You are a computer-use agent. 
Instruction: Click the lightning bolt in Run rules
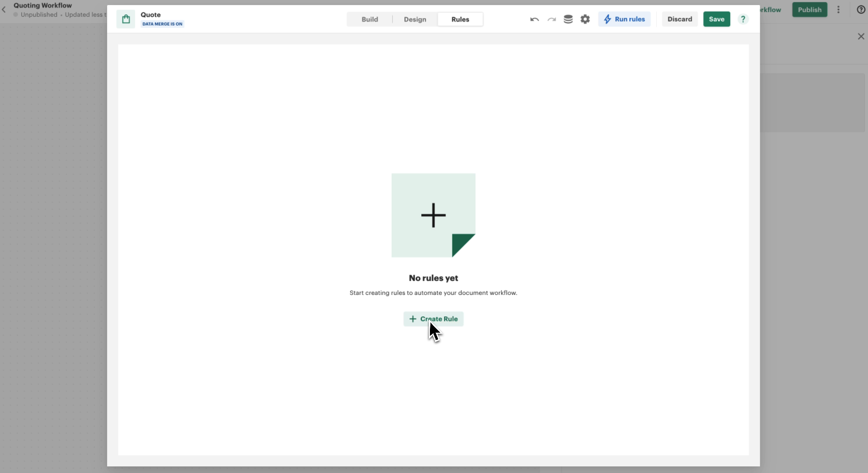[607, 19]
